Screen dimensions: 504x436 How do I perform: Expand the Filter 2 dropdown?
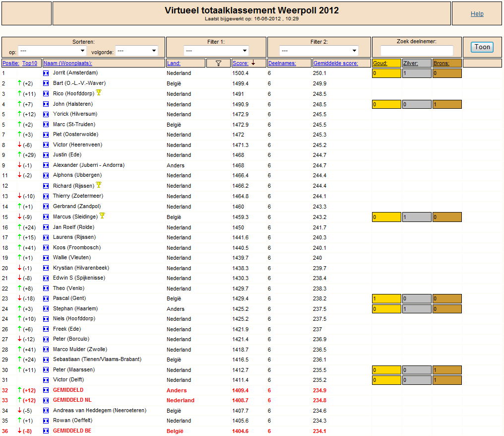pyautogui.click(x=319, y=51)
